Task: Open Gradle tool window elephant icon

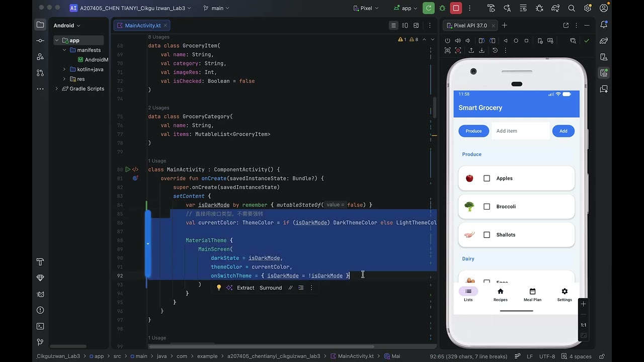Action: coord(604,41)
